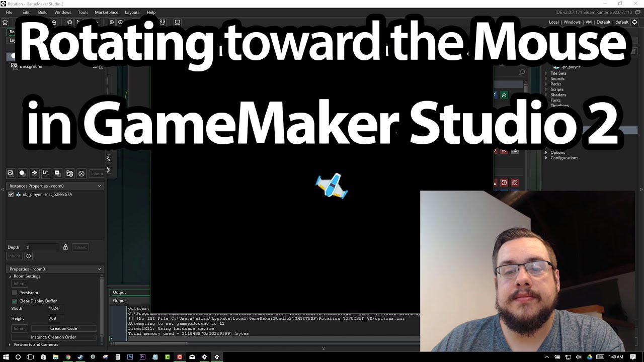Click the lock icon beside Depth
The width and height of the screenshot is (644, 362).
pos(65,247)
